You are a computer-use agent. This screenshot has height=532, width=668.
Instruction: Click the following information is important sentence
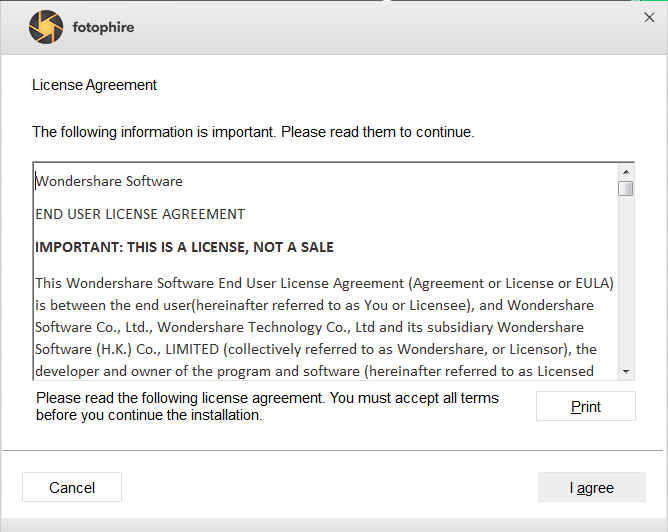pos(253,132)
